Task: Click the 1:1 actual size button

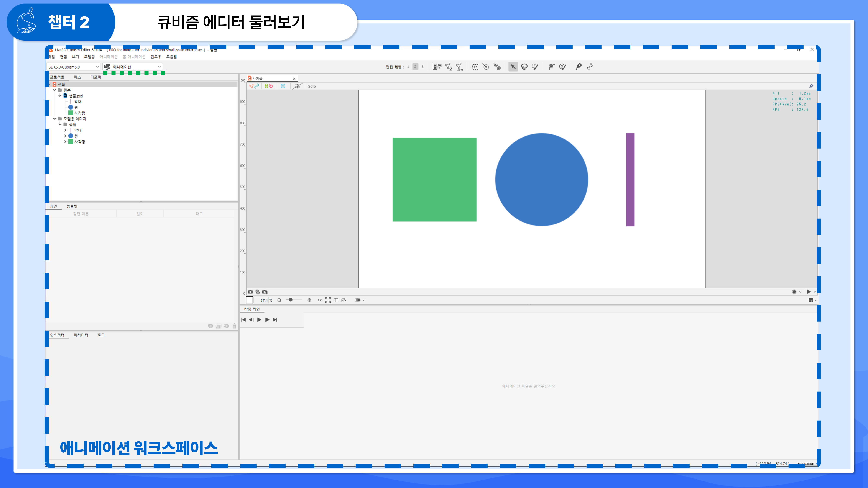Action: tap(320, 300)
